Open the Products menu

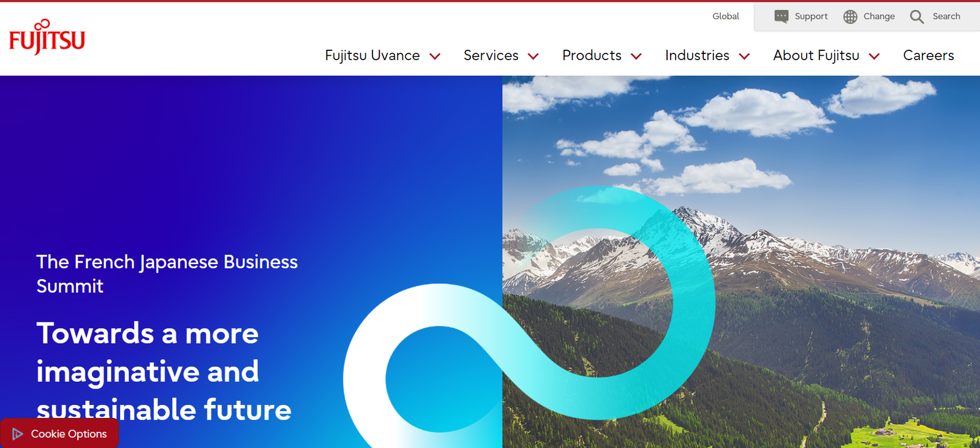coord(592,55)
